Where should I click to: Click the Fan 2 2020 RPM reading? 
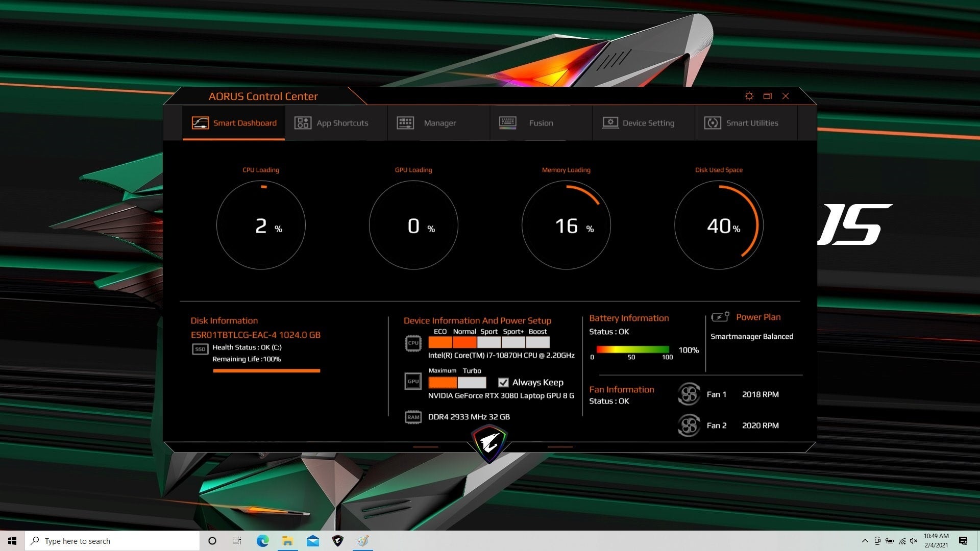click(760, 425)
